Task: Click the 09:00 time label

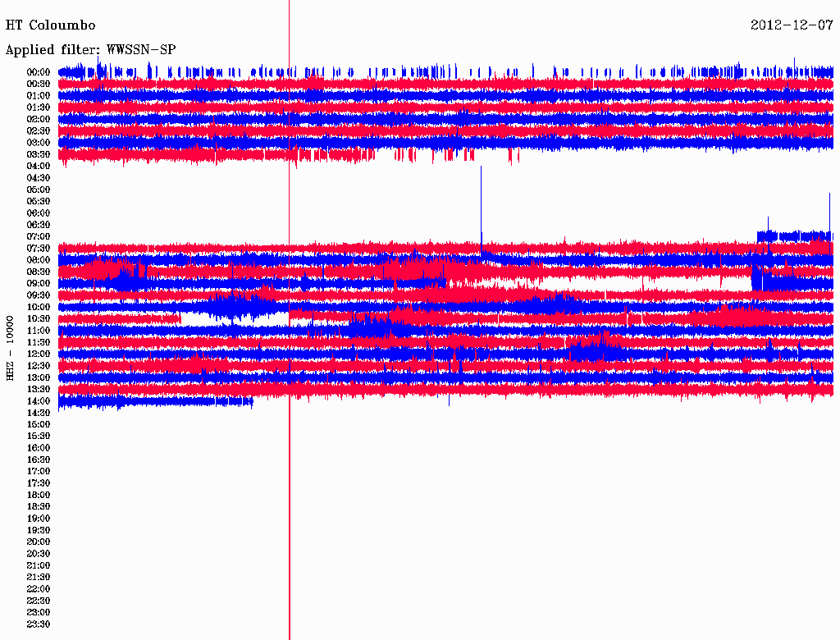Action: (x=39, y=284)
